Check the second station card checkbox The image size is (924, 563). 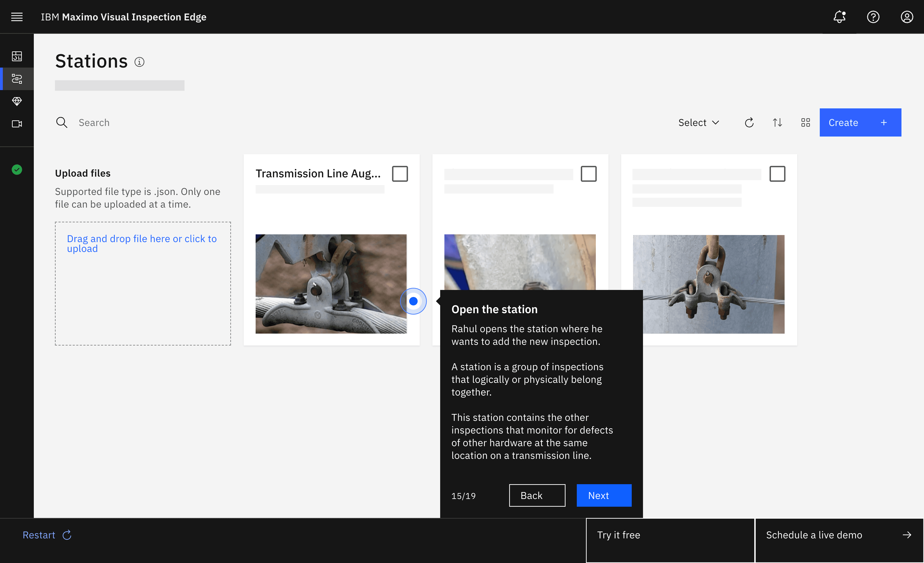(x=588, y=174)
